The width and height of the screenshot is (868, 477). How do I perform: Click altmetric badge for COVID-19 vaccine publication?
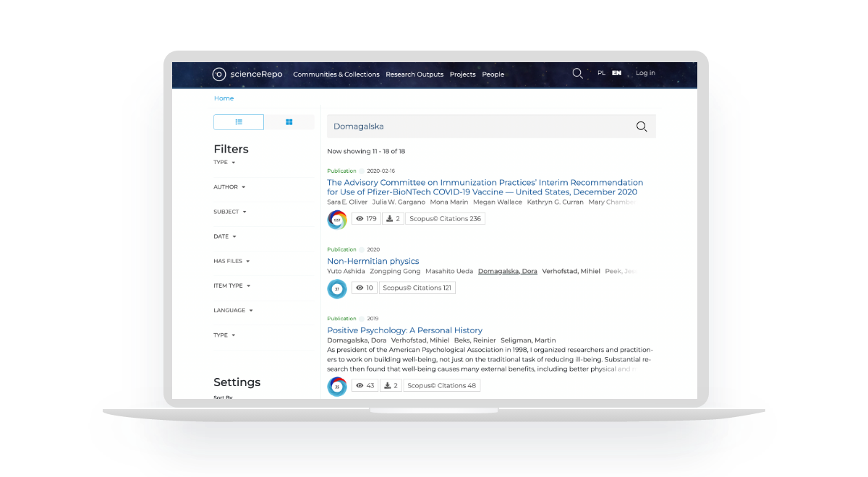(x=337, y=219)
